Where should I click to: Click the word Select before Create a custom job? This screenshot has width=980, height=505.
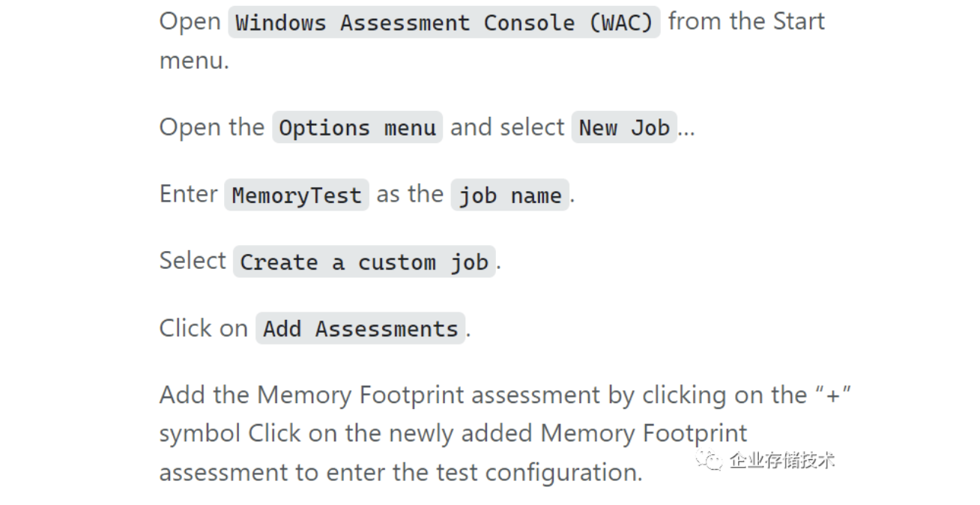tap(193, 261)
